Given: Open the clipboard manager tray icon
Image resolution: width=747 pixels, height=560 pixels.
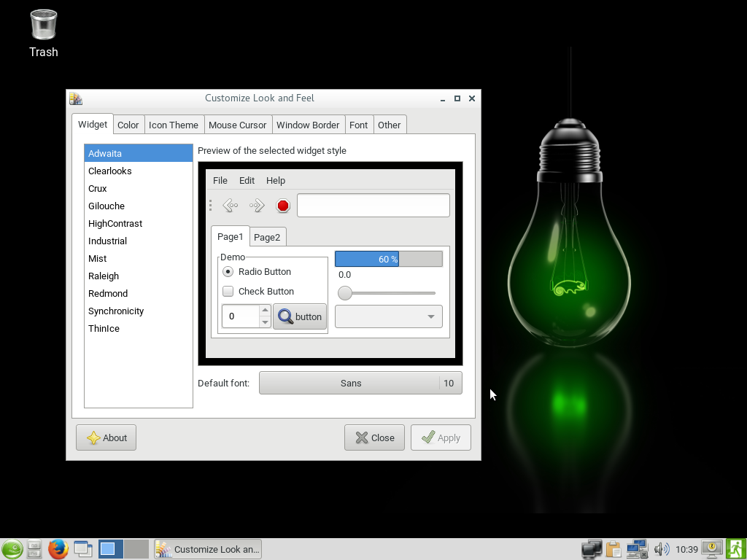Looking at the screenshot, I should tap(613, 549).
